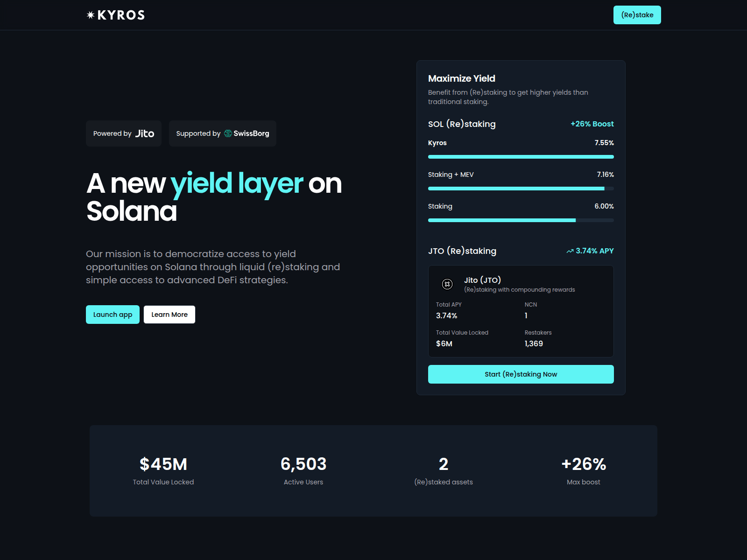The width and height of the screenshot is (747, 560).
Task: Click Start (Re)staking Now button
Action: coord(521,374)
